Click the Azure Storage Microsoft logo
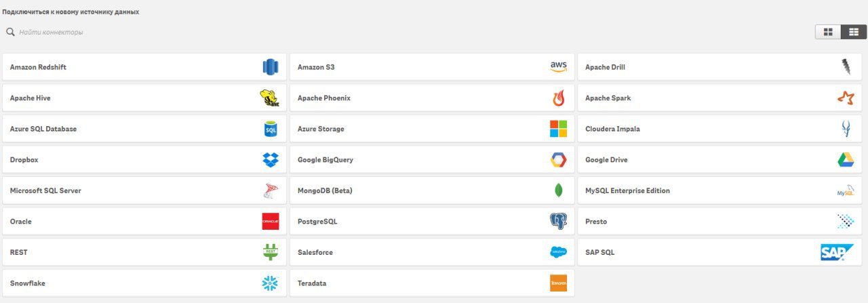The height and width of the screenshot is (303, 868). (558, 129)
